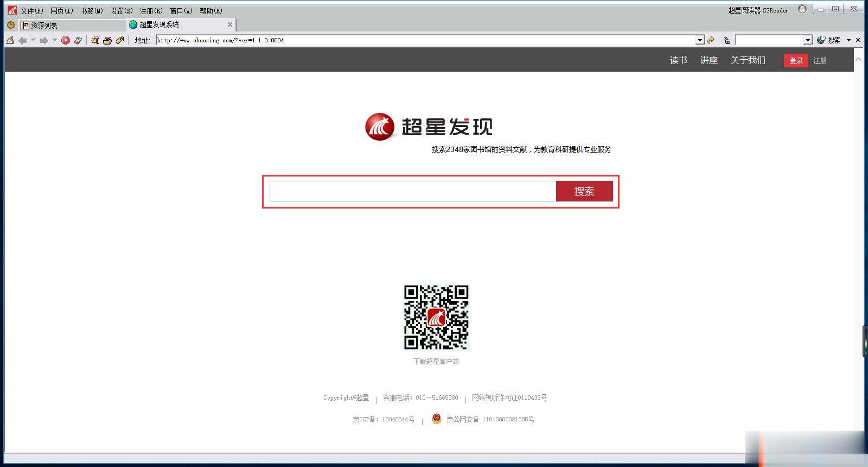Click the bookmark tag icon
This screenshot has height=467, width=868.
[x=120, y=40]
